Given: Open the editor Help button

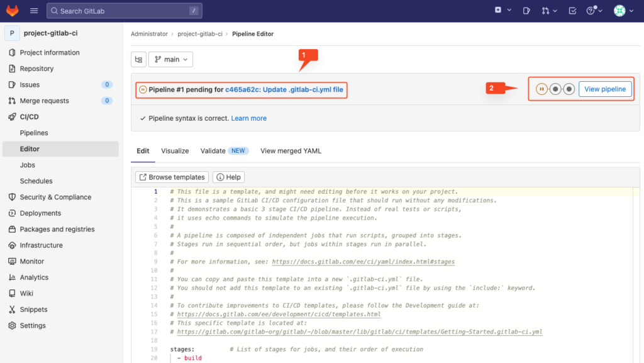Looking at the screenshot, I should click(229, 177).
